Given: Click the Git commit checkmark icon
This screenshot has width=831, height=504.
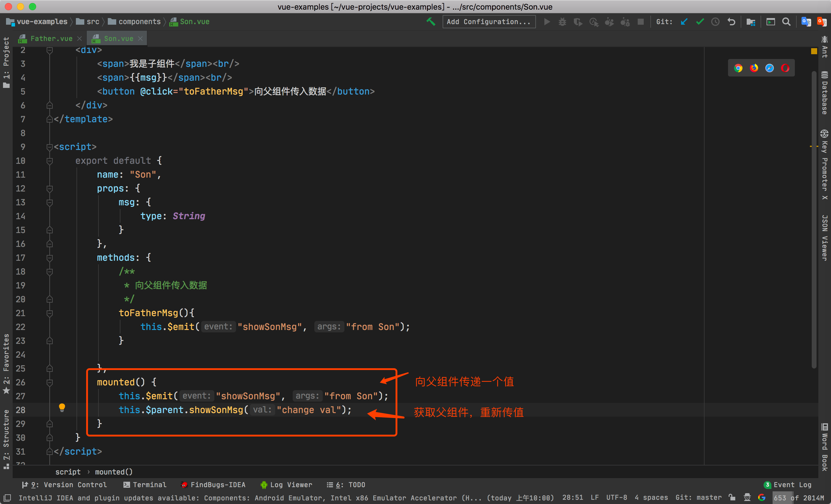Looking at the screenshot, I should click(x=700, y=22).
